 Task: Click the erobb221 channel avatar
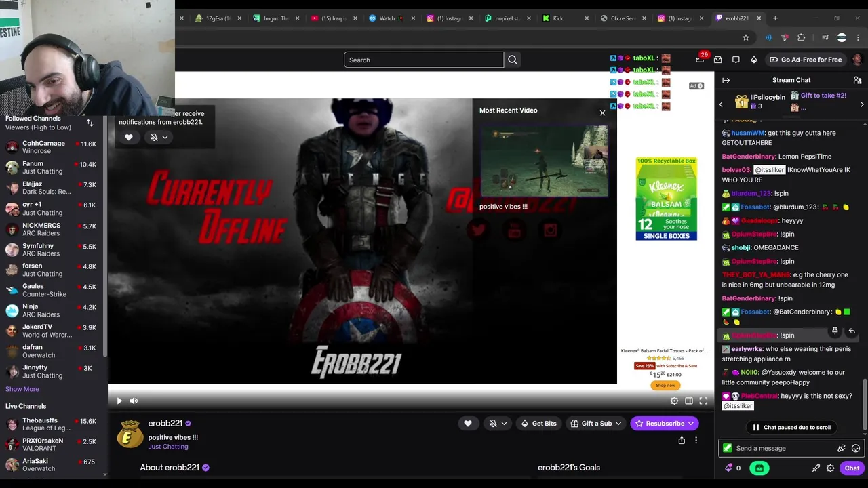click(x=129, y=434)
